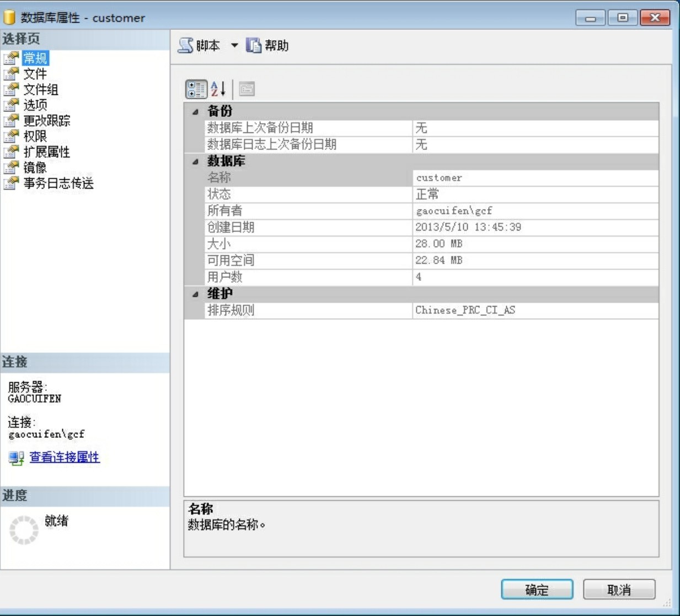The image size is (680, 616).
Task: Confirm with the 确定 button
Action: click(537, 590)
